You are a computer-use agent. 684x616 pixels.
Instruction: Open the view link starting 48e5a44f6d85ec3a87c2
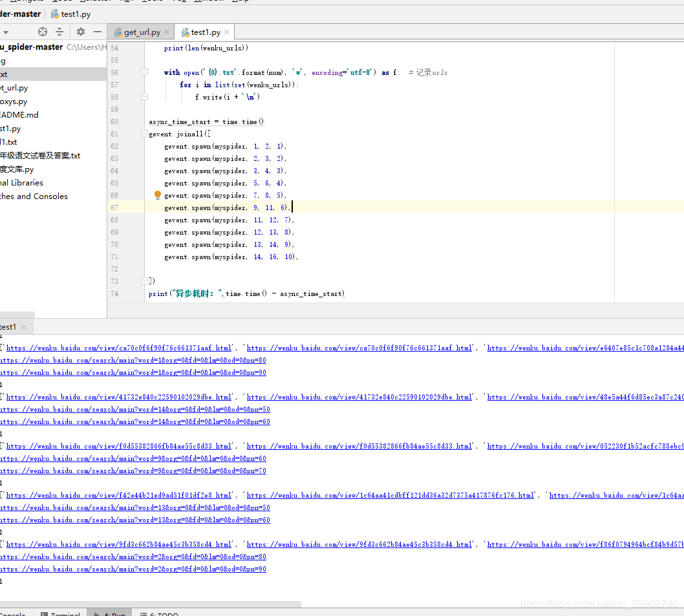tap(586, 398)
